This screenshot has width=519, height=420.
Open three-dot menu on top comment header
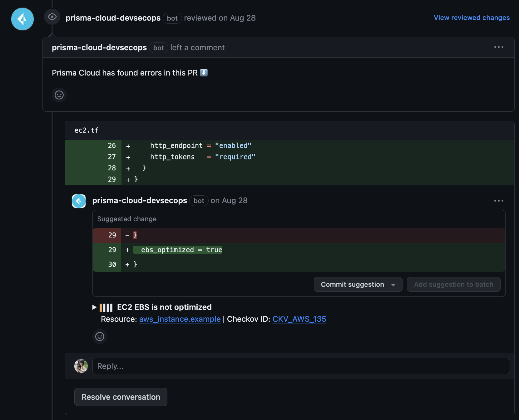(x=499, y=47)
